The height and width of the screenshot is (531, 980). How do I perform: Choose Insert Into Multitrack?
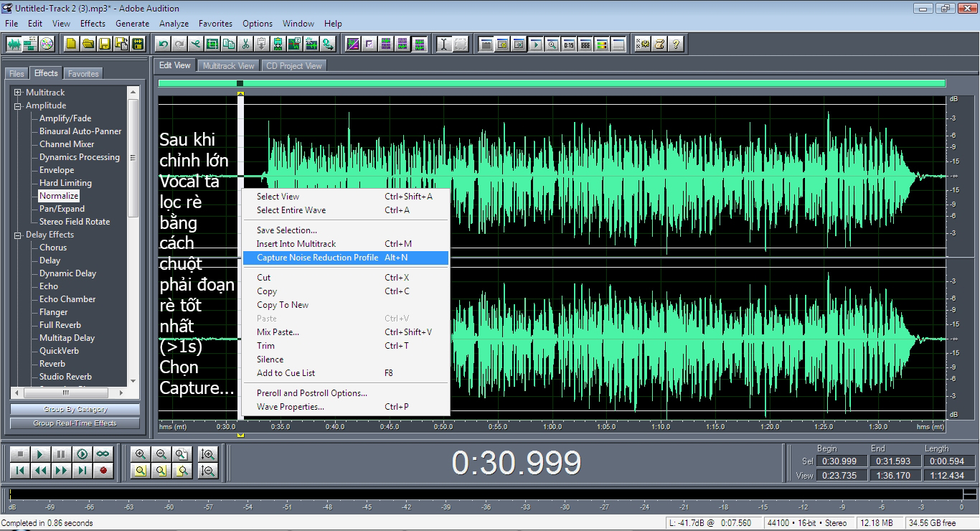(344, 244)
